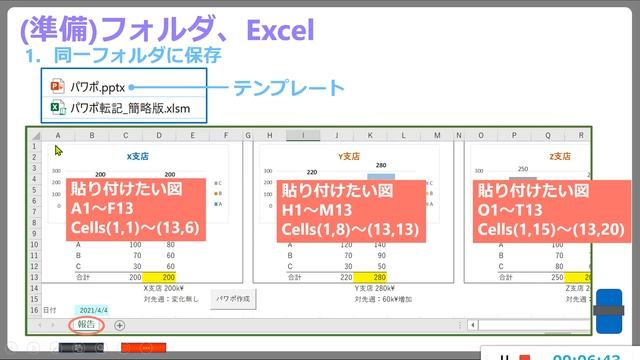The image size is (640, 360).
Task: Select column C header
Action: [x=125, y=136]
